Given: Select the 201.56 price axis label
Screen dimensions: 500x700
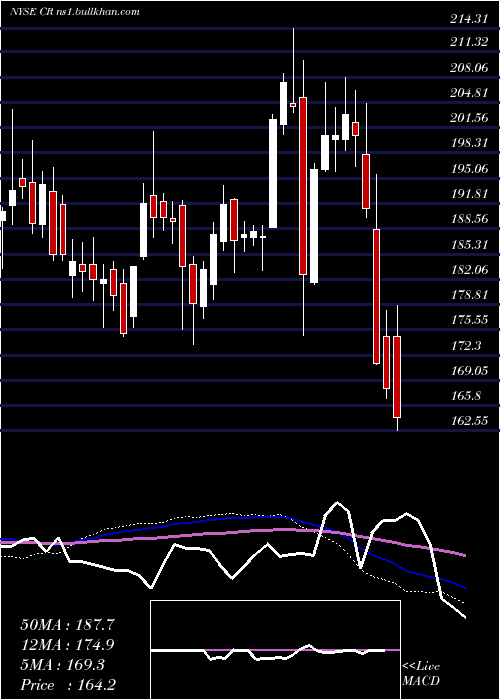Looking at the screenshot, I should pos(467,118).
